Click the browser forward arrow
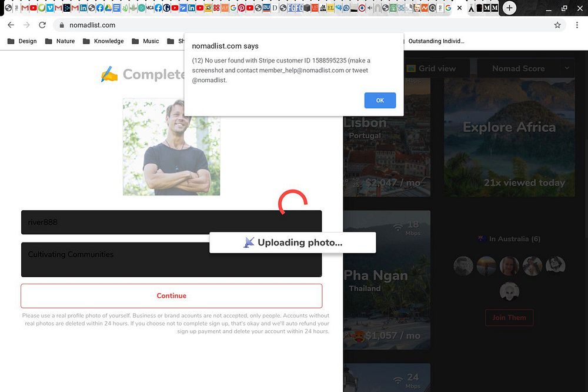Screen dimensions: 588x392 [x=26, y=25]
